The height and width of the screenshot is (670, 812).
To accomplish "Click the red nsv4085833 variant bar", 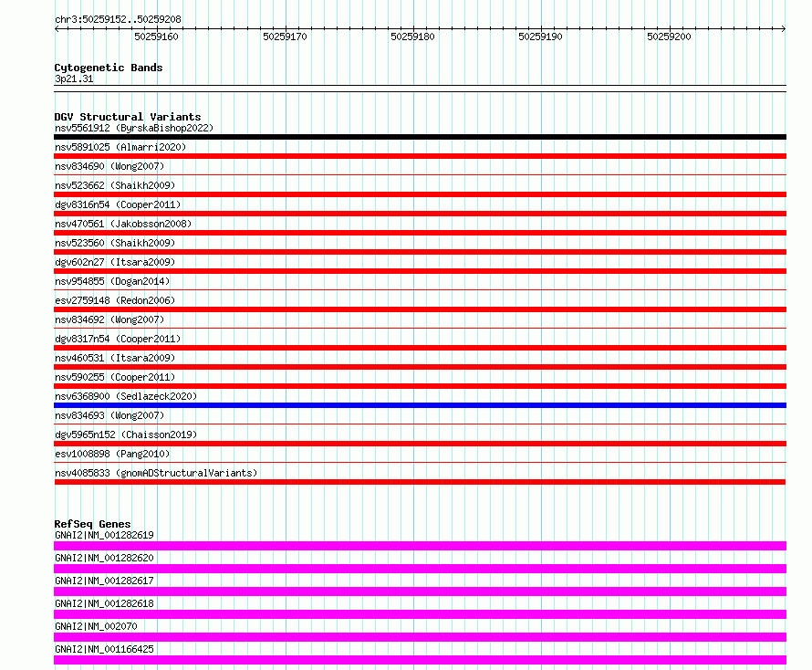I will (x=420, y=482).
